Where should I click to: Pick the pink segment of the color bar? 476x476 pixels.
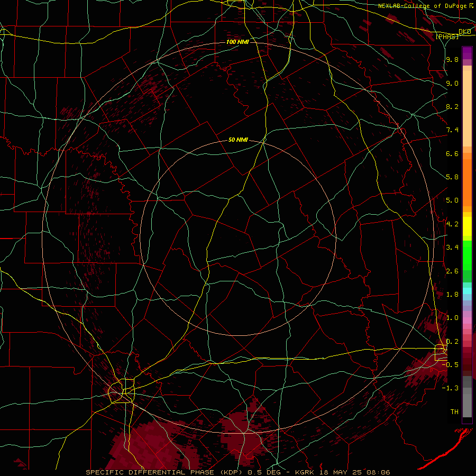(x=467, y=321)
